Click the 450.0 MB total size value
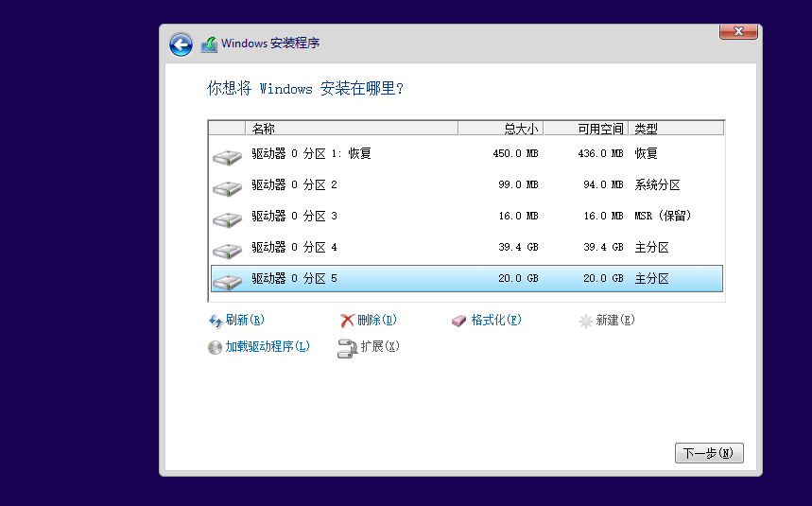Viewport: 812px width, 506px height. [515, 154]
